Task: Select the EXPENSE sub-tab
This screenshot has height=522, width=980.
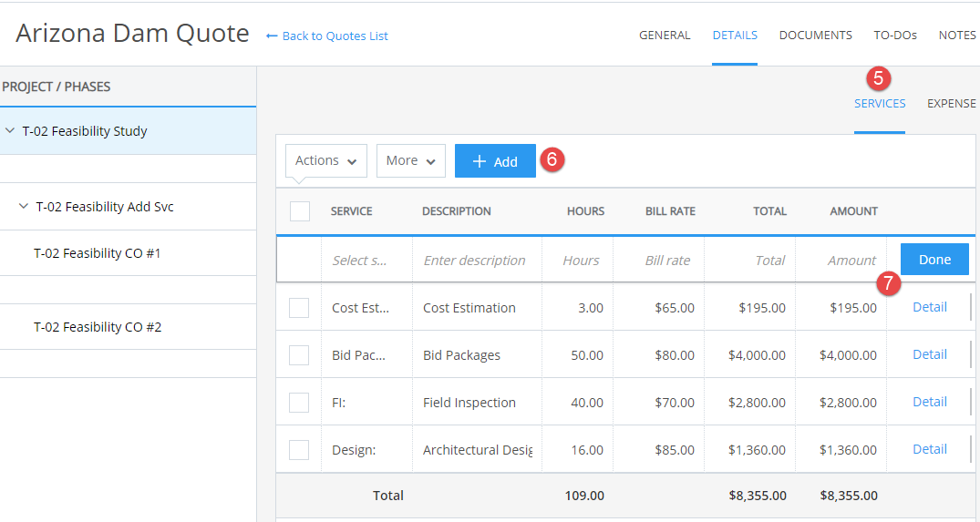Action: point(952,104)
